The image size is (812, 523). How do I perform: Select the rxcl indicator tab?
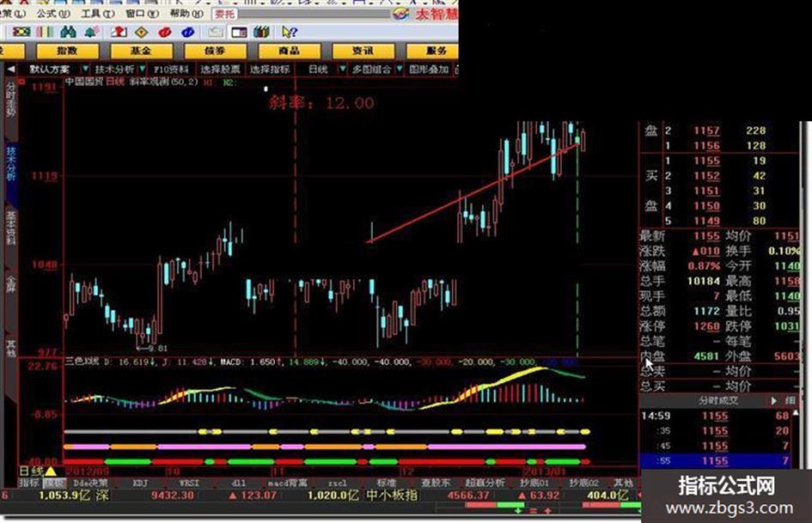coord(337,483)
